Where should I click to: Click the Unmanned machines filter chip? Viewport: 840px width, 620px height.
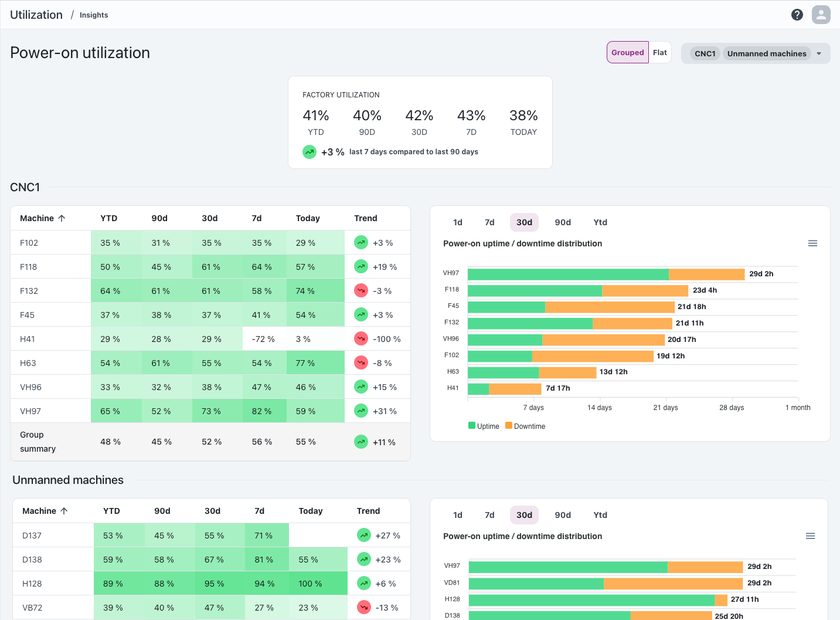(x=767, y=53)
